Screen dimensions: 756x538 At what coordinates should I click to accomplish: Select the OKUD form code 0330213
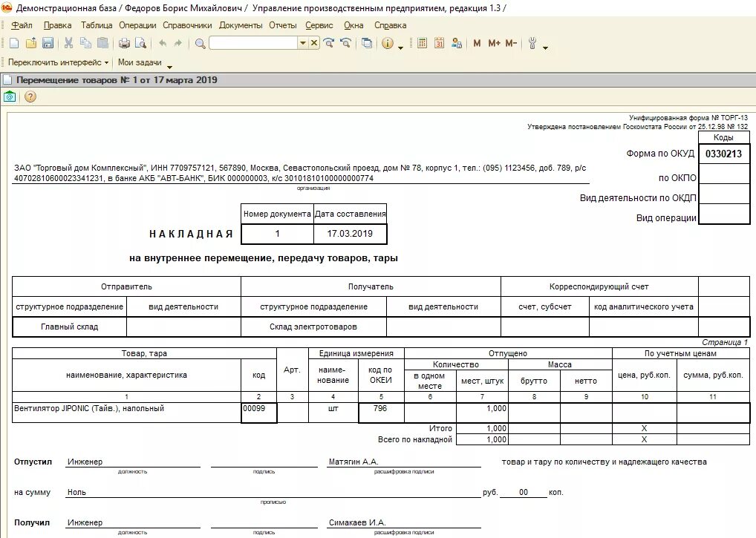(x=724, y=154)
